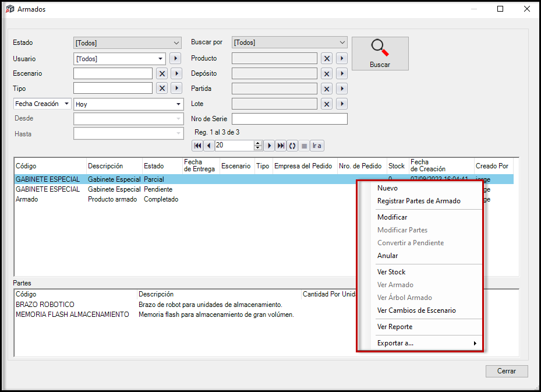Viewport: 541px width, 392px height.
Task: Increase page size with spinner up arrow
Action: (258, 143)
